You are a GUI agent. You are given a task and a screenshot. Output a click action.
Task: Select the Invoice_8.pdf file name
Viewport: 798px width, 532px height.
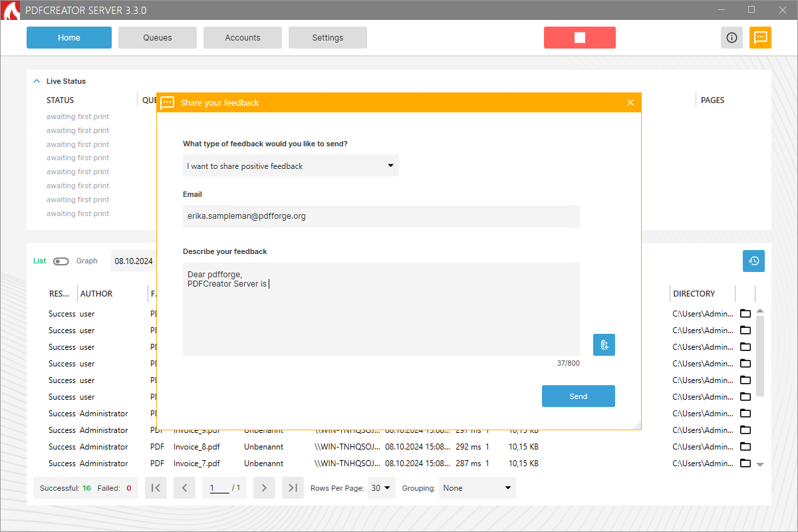[197, 447]
